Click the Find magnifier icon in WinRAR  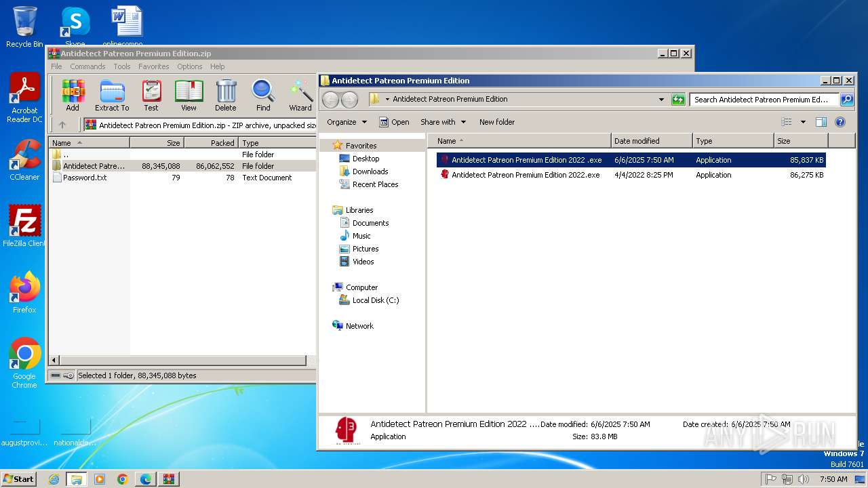tap(263, 95)
